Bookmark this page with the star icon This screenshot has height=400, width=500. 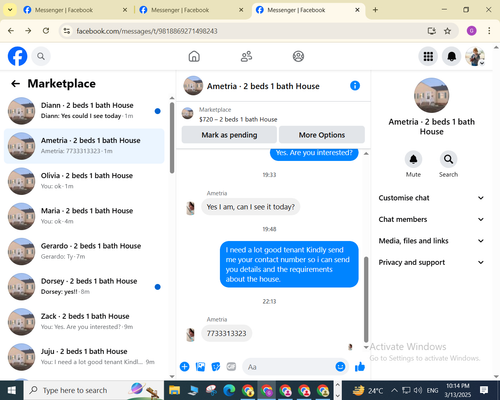pos(447,31)
